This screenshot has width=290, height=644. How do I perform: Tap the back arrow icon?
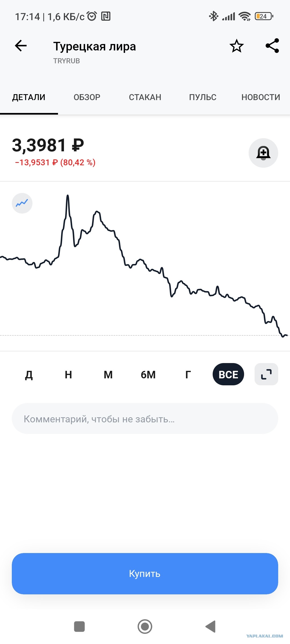coord(21,46)
